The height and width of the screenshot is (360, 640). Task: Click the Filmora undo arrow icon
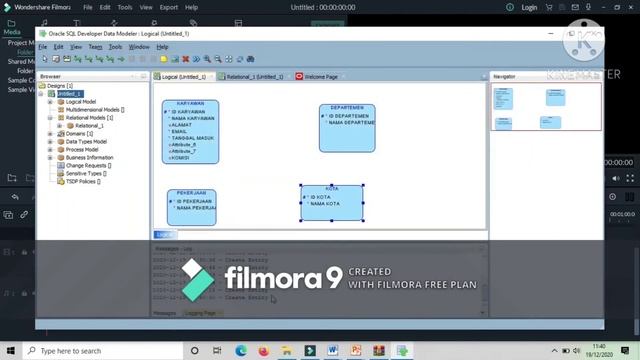click(15, 197)
